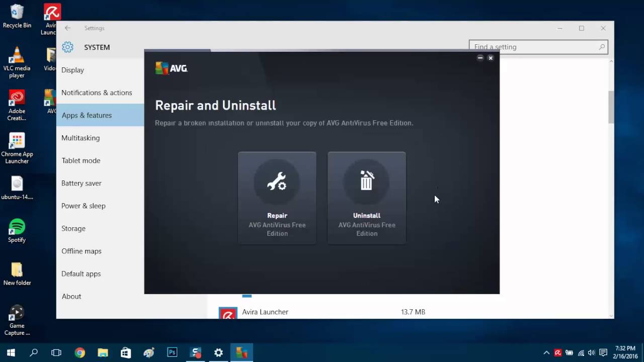644x362 pixels.
Task: Click the battery status tray icon
Action: (570, 353)
